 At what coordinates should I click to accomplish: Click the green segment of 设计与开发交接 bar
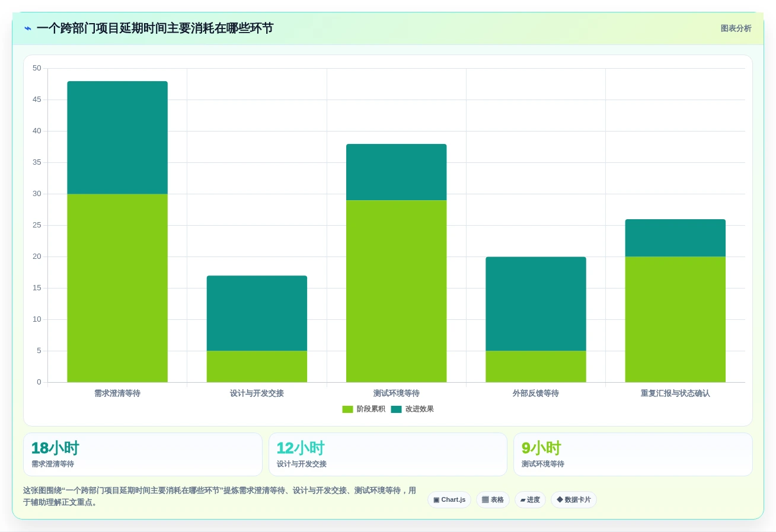point(257,366)
